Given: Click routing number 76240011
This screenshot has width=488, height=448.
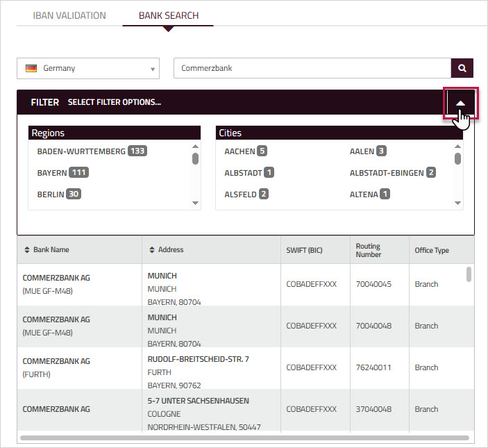Looking at the screenshot, I should (x=373, y=367).
